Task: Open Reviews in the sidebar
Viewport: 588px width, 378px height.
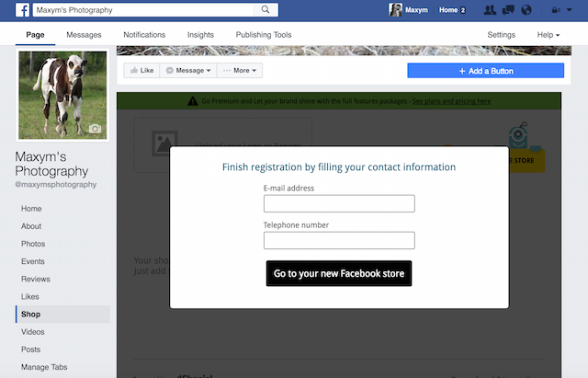Action: point(36,280)
